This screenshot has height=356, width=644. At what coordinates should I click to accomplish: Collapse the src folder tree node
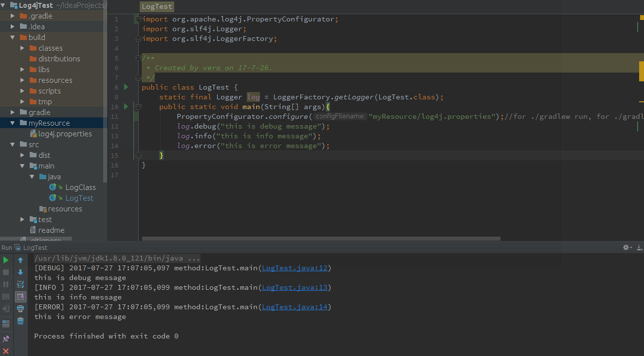(13, 145)
